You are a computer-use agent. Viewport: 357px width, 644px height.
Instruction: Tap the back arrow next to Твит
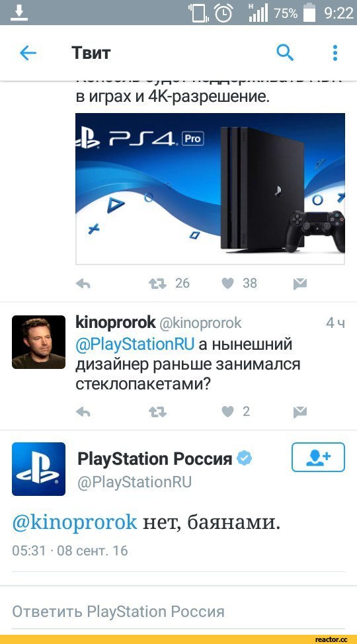[28, 53]
